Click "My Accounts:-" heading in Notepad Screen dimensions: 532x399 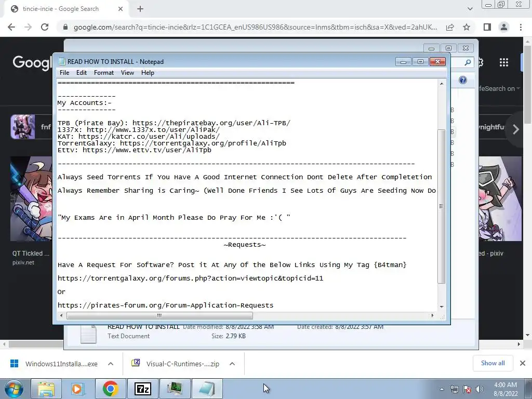[x=85, y=103]
